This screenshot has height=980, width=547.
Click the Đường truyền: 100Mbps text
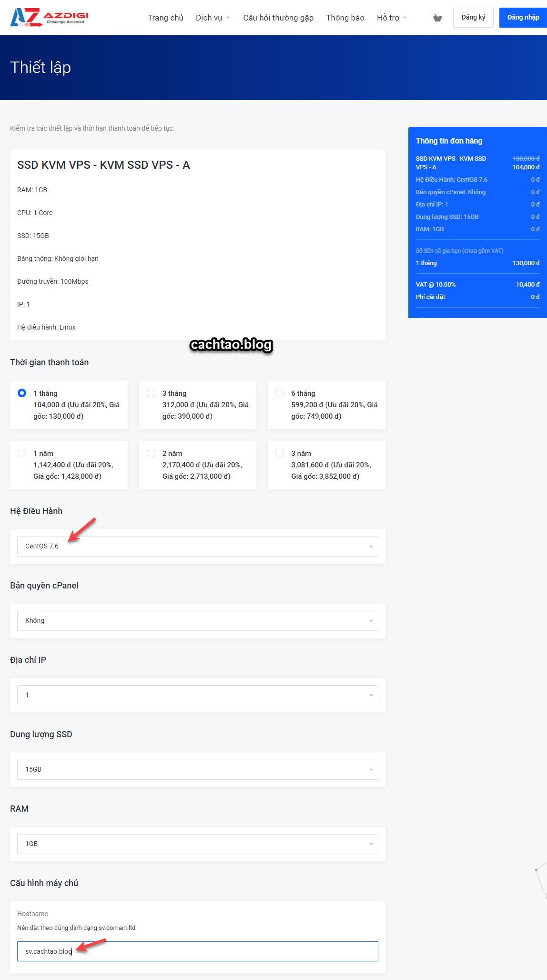tap(53, 281)
